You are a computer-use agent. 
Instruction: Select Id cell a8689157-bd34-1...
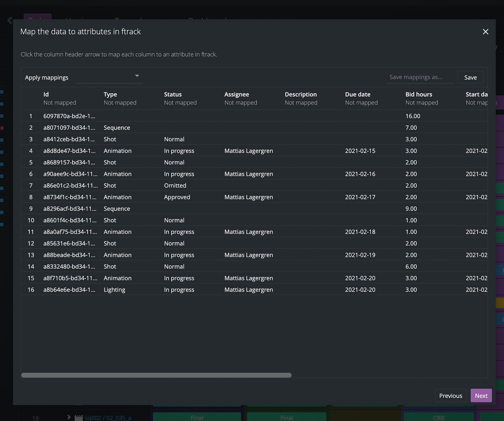coord(69,162)
